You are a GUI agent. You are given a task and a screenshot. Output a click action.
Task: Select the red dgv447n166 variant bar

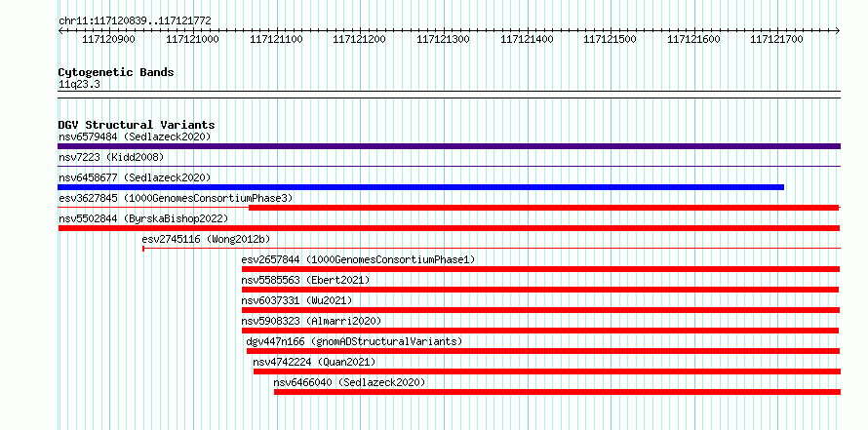543,351
